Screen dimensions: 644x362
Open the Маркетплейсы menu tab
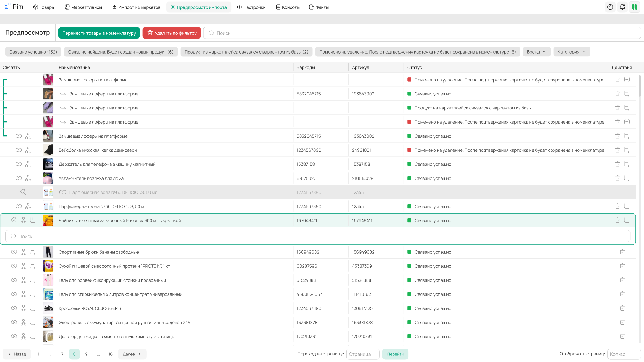(83, 7)
